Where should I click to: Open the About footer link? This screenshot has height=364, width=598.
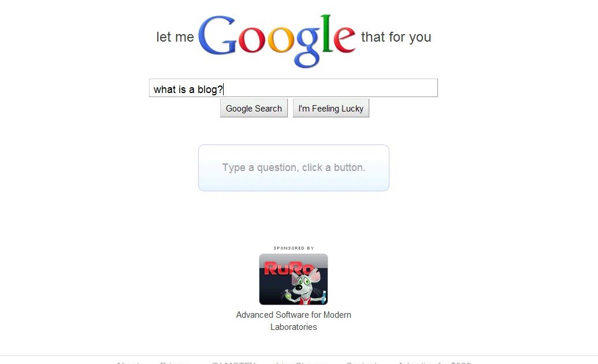coord(128,362)
